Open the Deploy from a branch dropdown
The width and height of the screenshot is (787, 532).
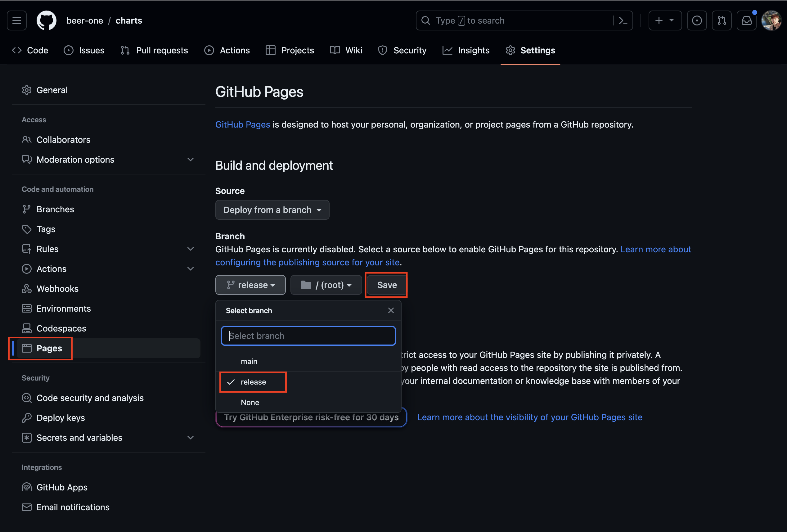tap(272, 210)
